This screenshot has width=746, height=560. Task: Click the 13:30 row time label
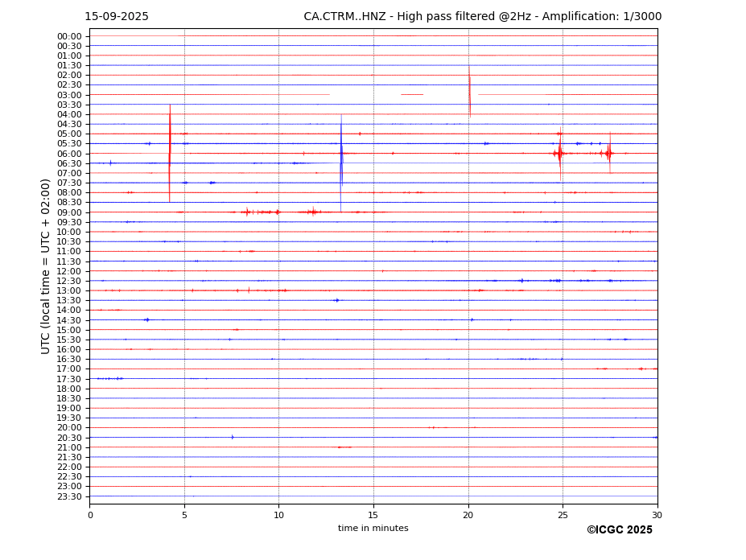point(69,301)
